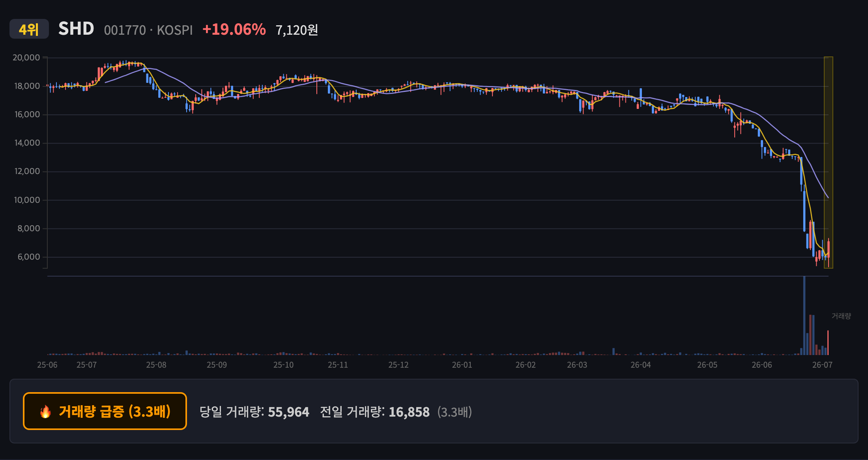Click the 26-05 date label
This screenshot has height=460, width=868.
point(707,365)
